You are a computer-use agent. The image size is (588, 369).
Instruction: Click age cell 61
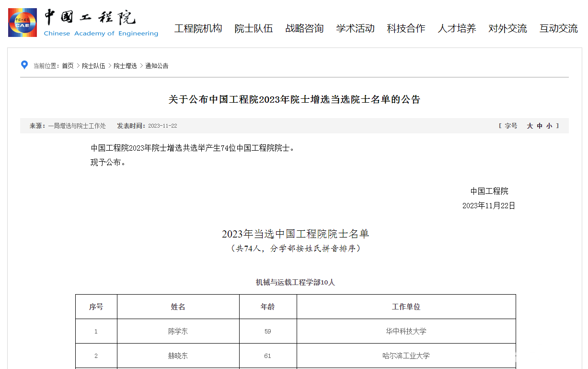point(268,356)
